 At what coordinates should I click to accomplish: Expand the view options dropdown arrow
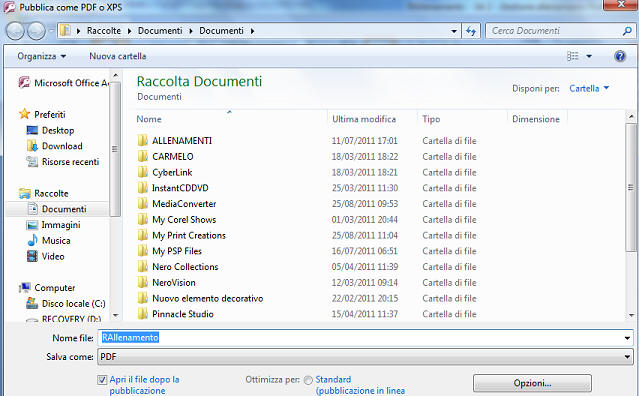click(589, 56)
